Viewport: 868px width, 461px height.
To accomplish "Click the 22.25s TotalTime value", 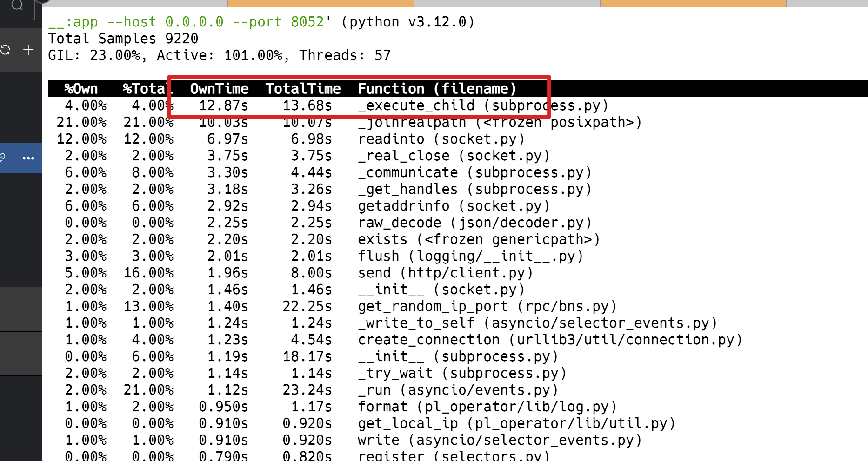I will click(x=307, y=306).
